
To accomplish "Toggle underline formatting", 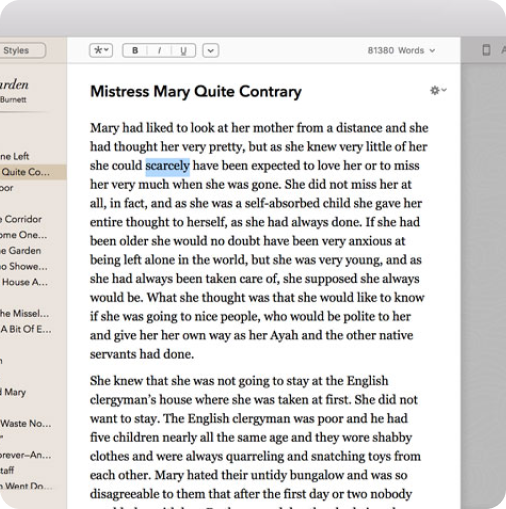I will [x=183, y=51].
